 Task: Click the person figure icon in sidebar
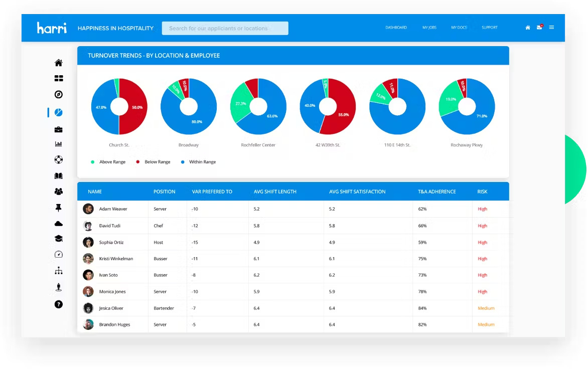pyautogui.click(x=59, y=287)
